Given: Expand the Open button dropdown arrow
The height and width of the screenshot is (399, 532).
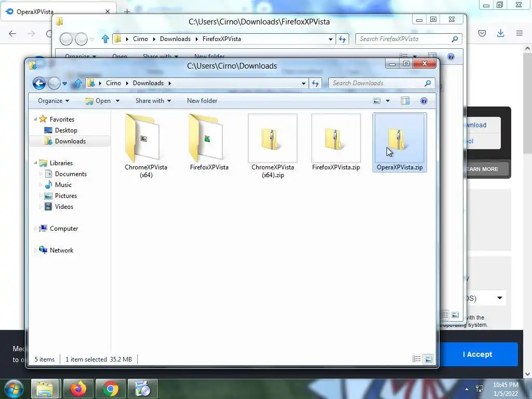Looking at the screenshot, I should pos(117,101).
